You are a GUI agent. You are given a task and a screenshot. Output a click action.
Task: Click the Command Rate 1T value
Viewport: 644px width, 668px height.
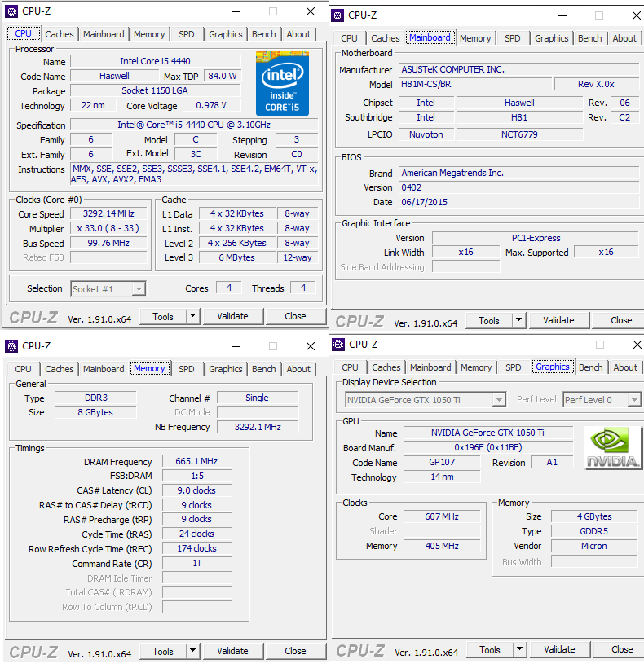point(196,563)
